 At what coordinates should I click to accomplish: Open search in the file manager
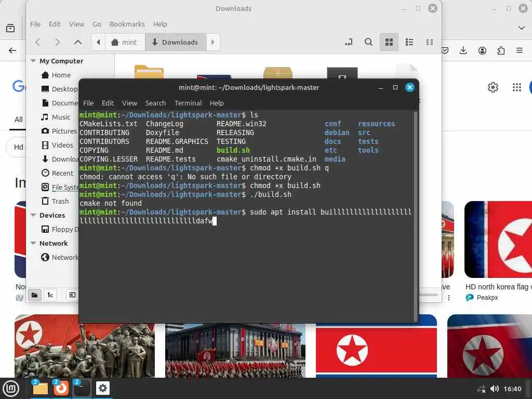coord(368,42)
